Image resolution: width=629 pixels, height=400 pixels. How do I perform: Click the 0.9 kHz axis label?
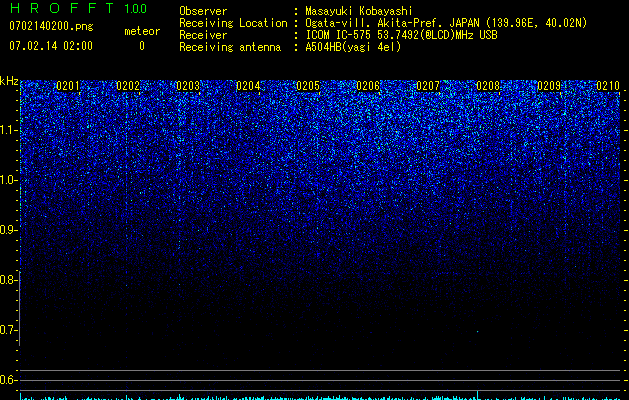coord(9,230)
